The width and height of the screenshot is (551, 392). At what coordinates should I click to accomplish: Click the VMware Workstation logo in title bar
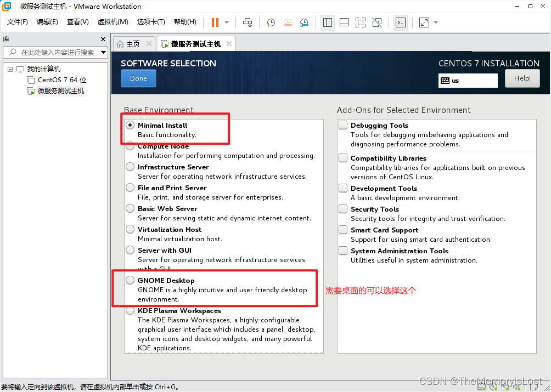(7, 7)
